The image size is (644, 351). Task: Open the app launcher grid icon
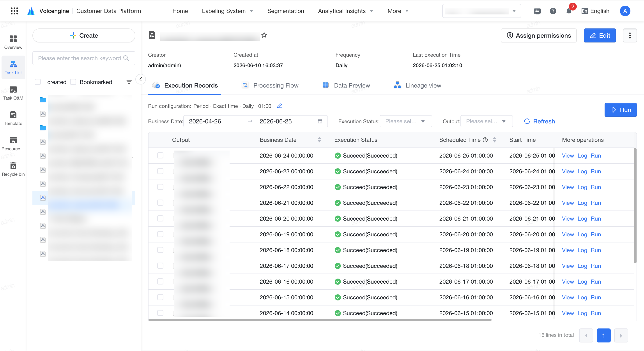(x=14, y=11)
